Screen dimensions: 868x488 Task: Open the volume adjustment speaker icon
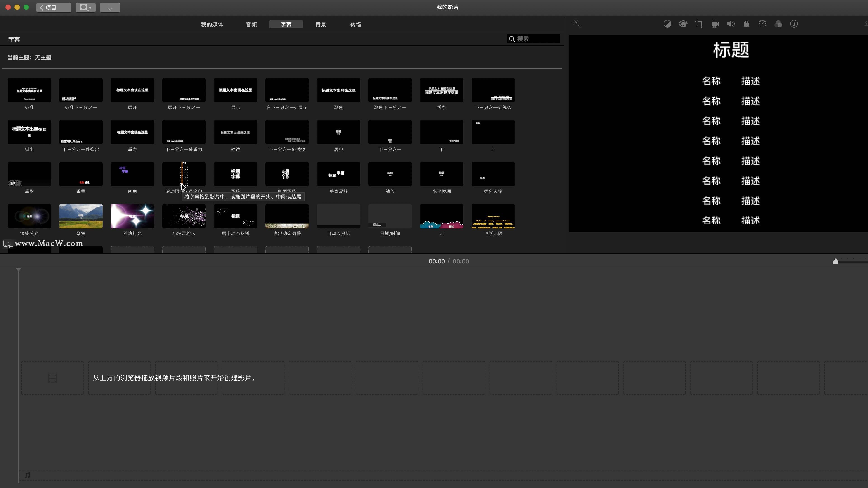pyautogui.click(x=731, y=24)
